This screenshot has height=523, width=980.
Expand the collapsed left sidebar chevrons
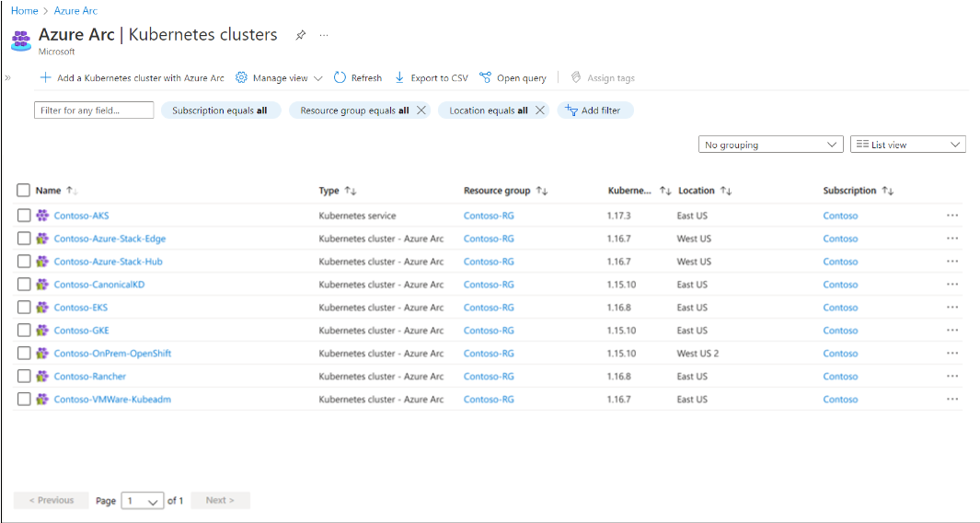coord(8,77)
